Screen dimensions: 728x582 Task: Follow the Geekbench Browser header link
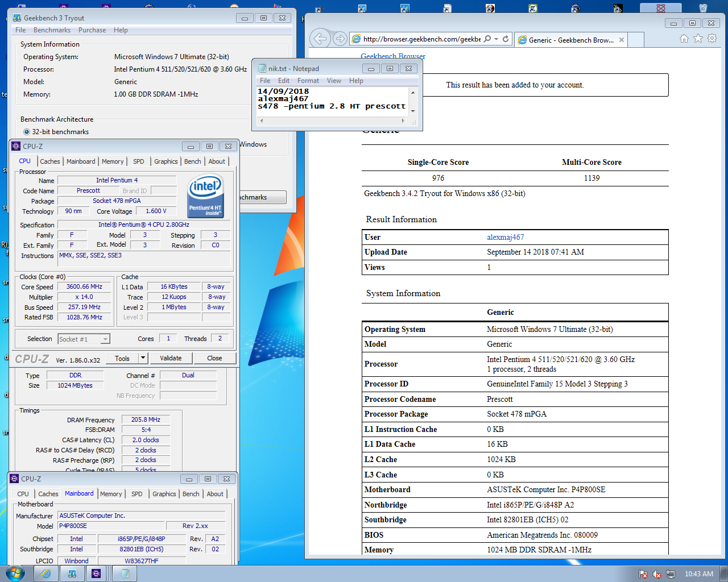[393, 56]
